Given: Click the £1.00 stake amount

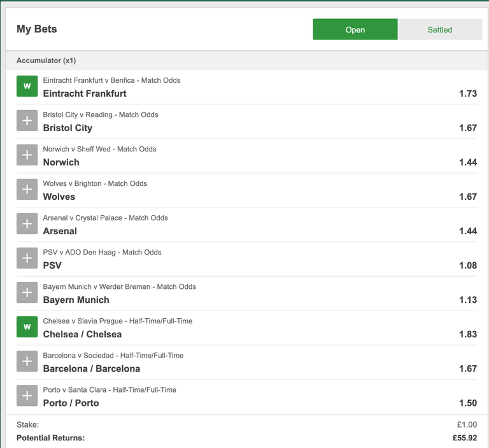Looking at the screenshot, I should [467, 424].
